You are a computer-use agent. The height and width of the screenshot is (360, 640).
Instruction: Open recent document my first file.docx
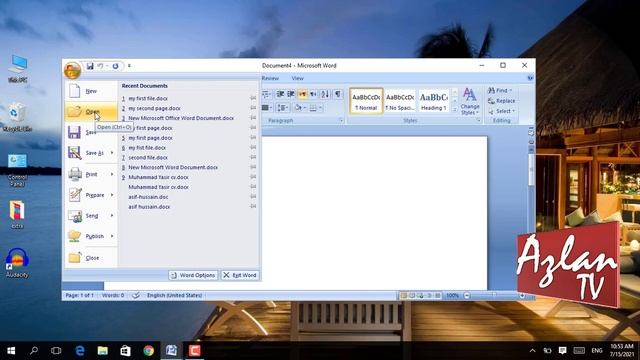tap(189, 98)
